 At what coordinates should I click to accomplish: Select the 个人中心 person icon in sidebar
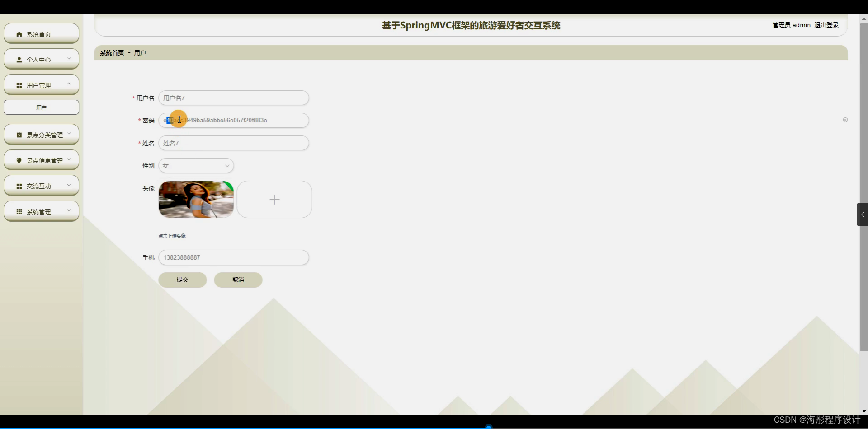pyautogui.click(x=19, y=59)
